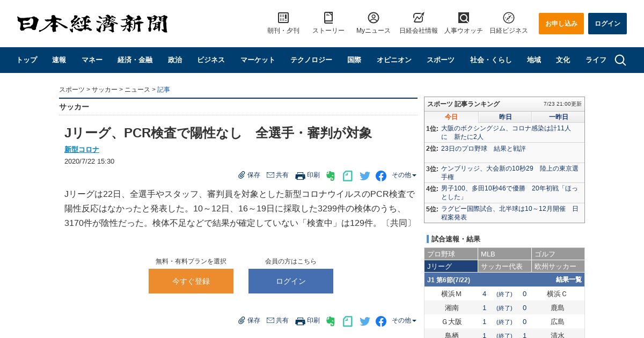Click the 湘南 vs 鹿島 match row
This screenshot has height=338, width=644.
[x=504, y=308]
